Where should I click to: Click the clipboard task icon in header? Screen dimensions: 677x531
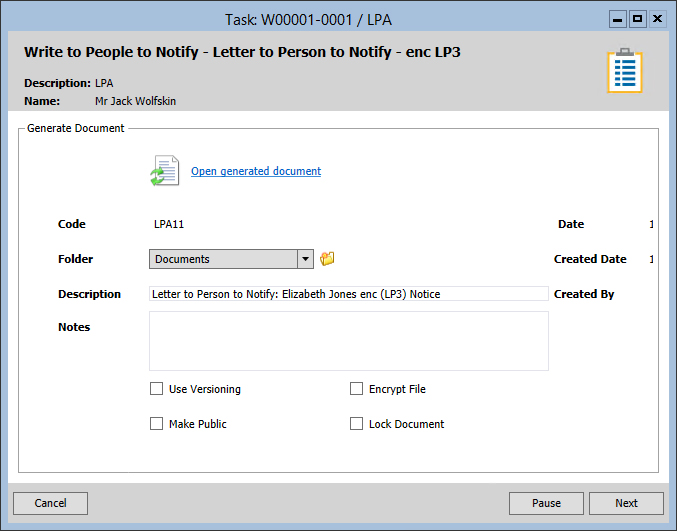pos(624,71)
